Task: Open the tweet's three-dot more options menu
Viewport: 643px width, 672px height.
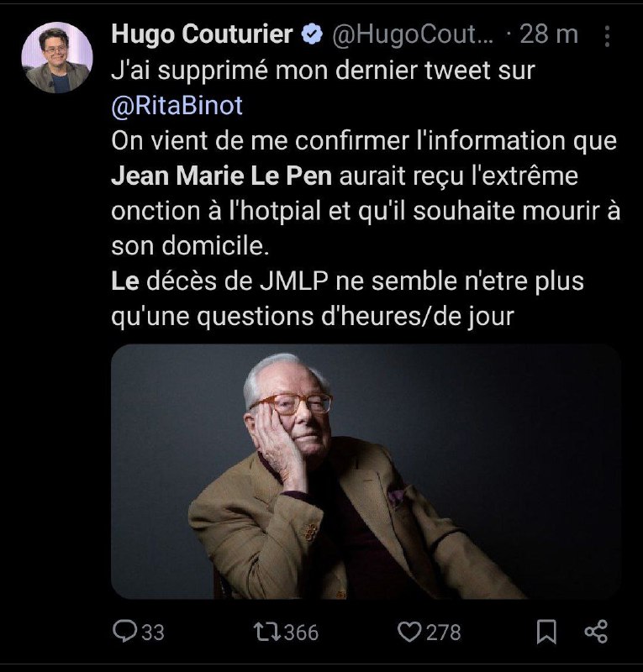Action: coord(607,36)
